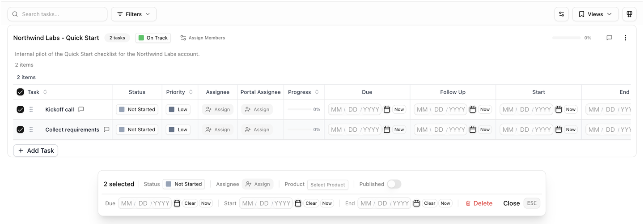Click Kickoff call progress bar
Screen dimensions: 644x224
pyautogui.click(x=299, y=109)
